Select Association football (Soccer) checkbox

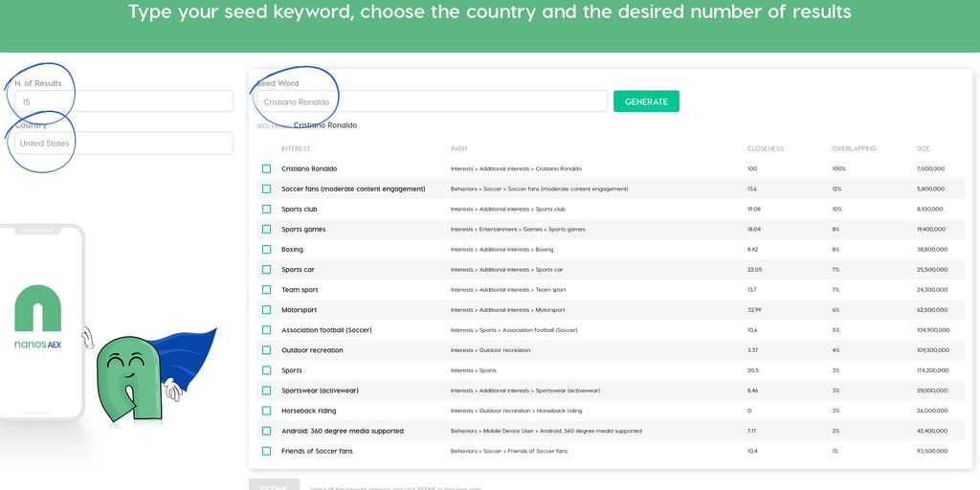[266, 330]
